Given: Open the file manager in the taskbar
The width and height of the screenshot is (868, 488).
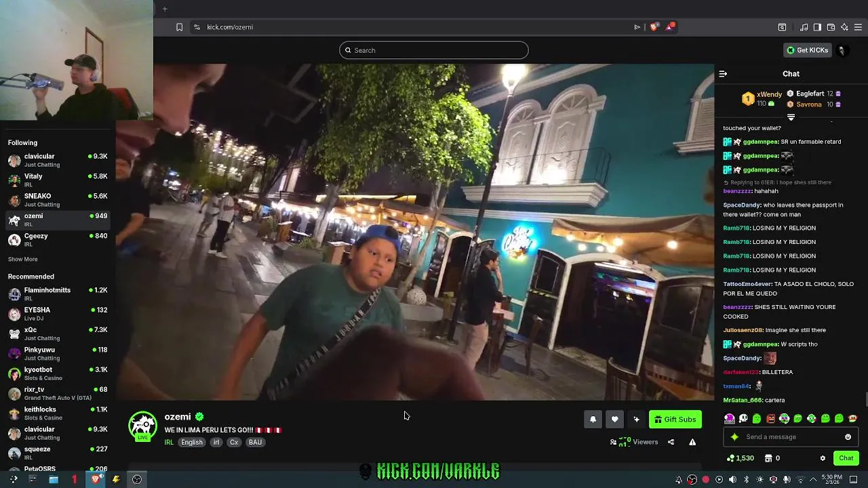Looking at the screenshot, I should click(x=54, y=479).
